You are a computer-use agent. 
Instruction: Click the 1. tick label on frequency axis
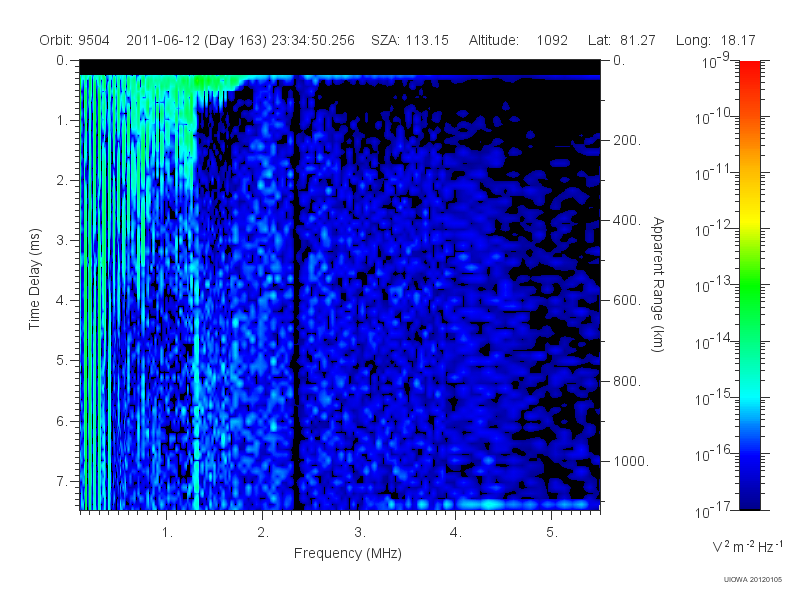pos(167,533)
